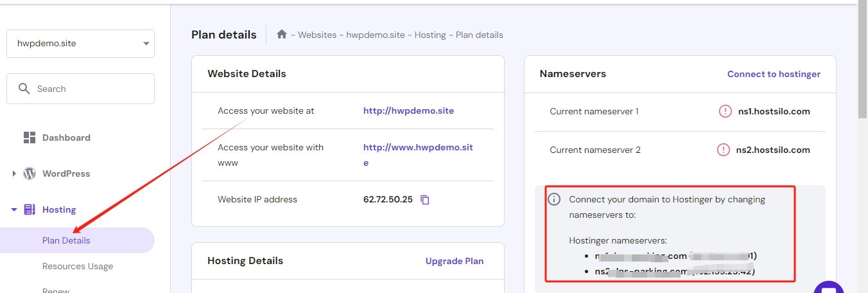The image size is (868, 293).
Task: Open the http://www.hwpdemo.site link
Action: click(x=418, y=155)
